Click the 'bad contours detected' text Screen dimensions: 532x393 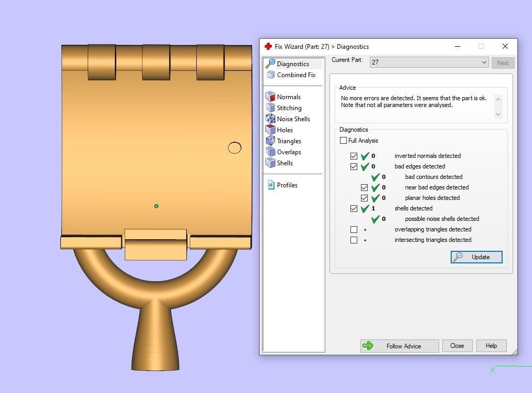(x=433, y=177)
